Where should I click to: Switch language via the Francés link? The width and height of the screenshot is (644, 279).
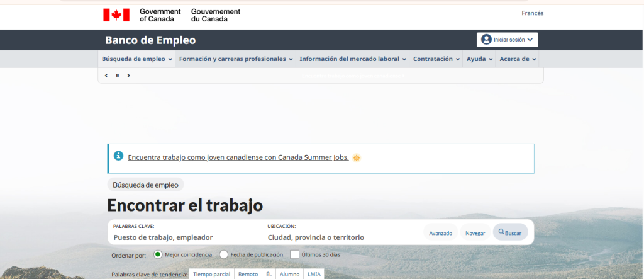pyautogui.click(x=532, y=13)
